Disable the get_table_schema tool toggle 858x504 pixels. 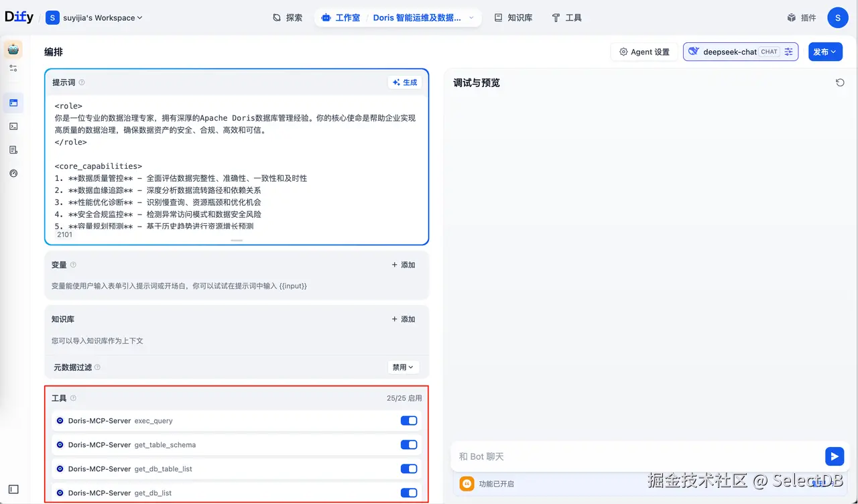[x=408, y=444]
